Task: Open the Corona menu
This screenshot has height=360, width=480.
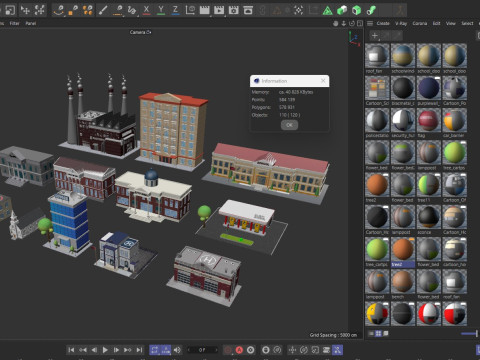Action: pos(420,23)
